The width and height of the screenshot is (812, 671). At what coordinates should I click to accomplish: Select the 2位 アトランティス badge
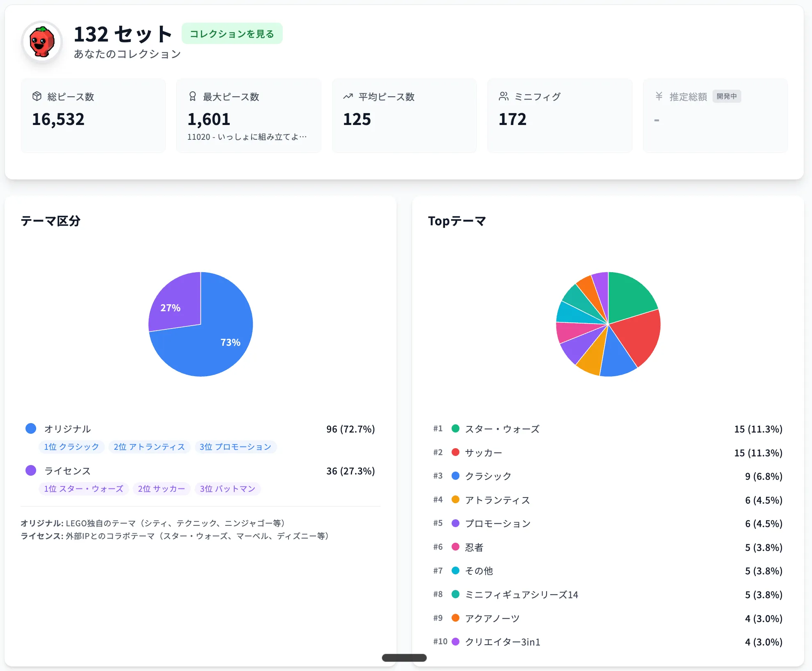[149, 447]
